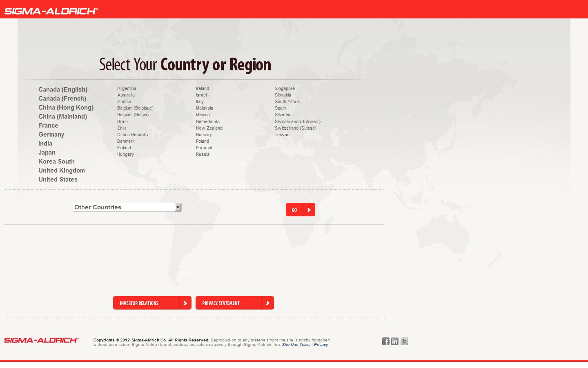Select United States as your country
588x368 pixels.
click(x=58, y=179)
